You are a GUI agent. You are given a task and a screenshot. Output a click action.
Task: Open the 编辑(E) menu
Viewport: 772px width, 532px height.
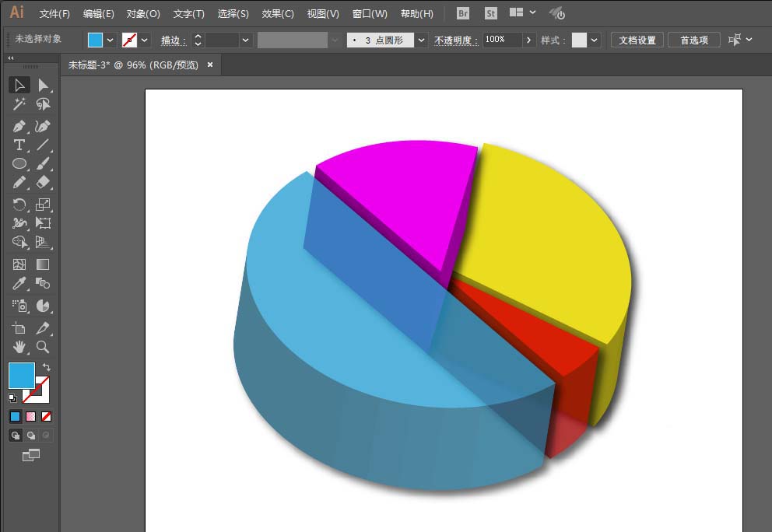(99, 14)
